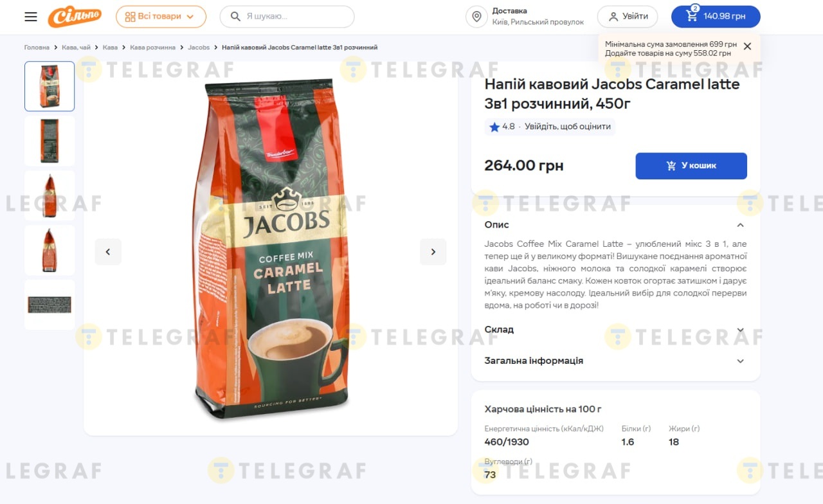Image resolution: width=823 pixels, height=504 pixels.
Task: Select the last label thumbnail image
Action: [x=50, y=305]
